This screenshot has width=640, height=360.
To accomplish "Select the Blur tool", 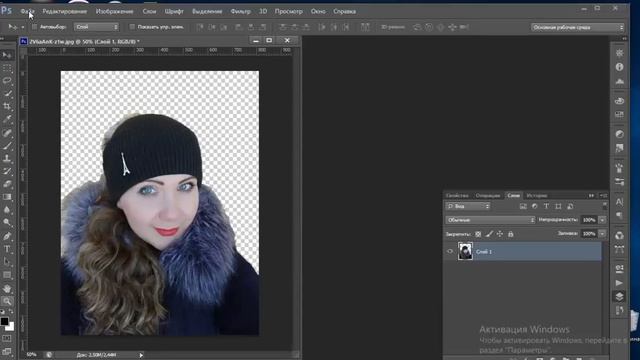I will 7,210.
